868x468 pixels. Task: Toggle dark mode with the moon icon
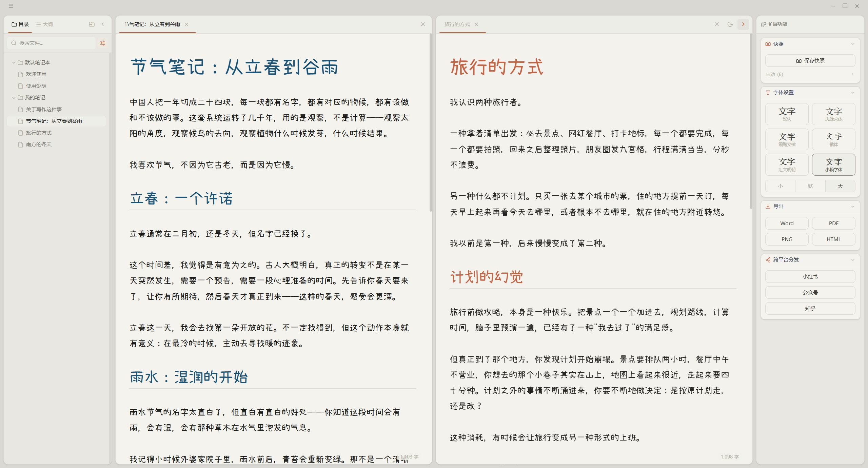(x=730, y=24)
